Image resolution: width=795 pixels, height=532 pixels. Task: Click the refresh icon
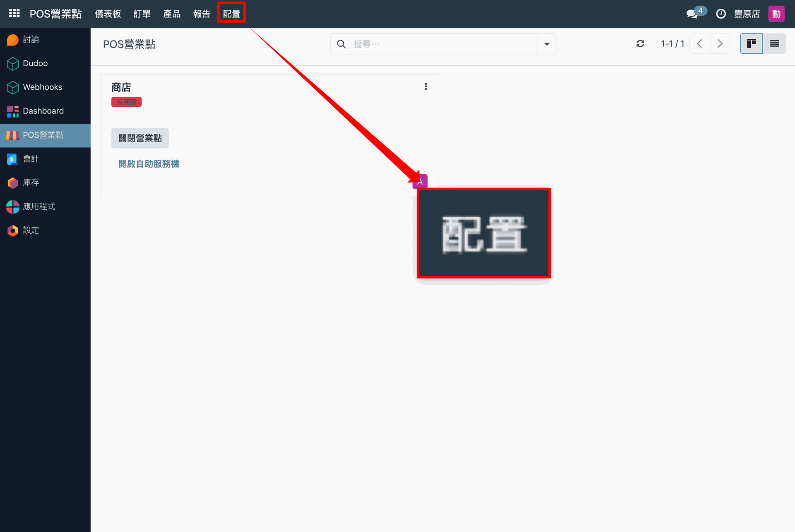point(640,44)
